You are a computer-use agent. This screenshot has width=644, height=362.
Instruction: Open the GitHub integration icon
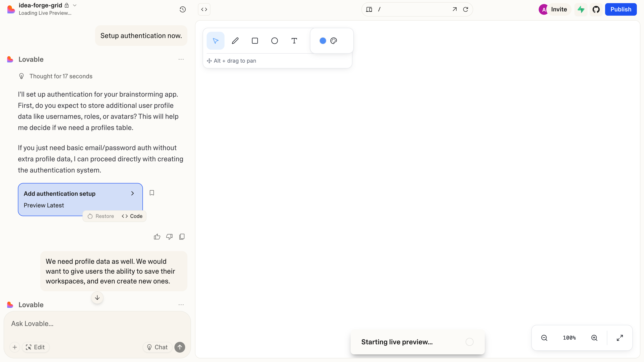coord(596,9)
